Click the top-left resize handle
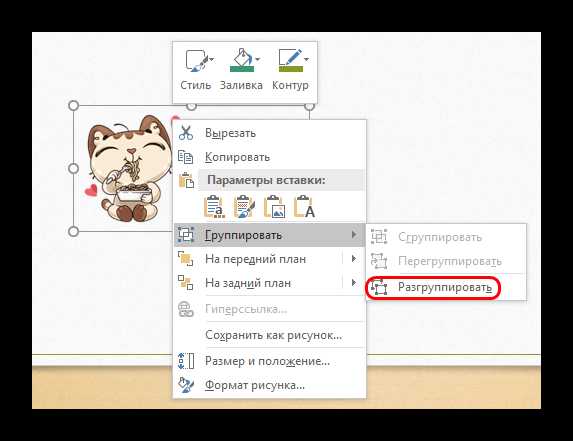The height and width of the screenshot is (441, 573). (73, 106)
